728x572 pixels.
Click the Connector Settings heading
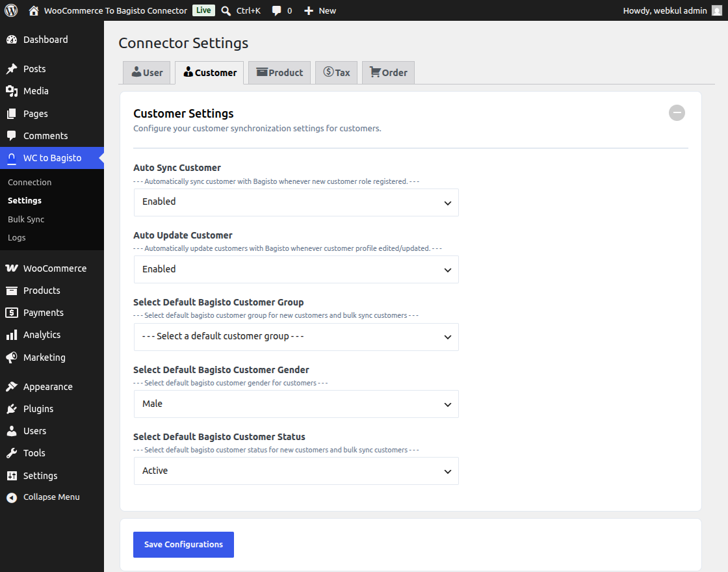(183, 43)
